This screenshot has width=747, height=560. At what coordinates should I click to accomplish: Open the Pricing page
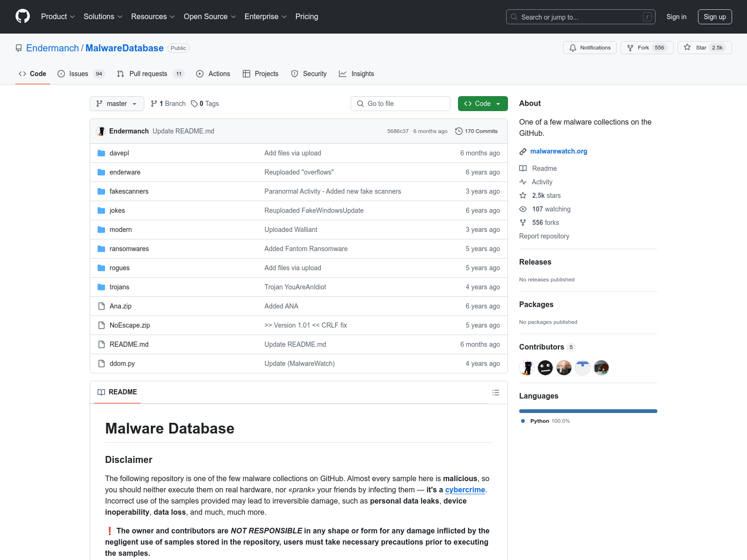tap(307, 16)
